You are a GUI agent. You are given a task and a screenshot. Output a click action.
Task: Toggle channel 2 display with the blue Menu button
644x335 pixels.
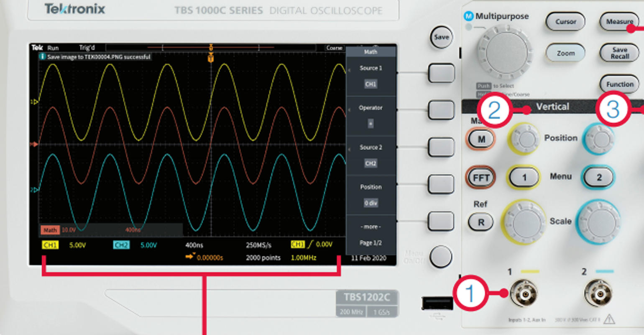coord(598,177)
